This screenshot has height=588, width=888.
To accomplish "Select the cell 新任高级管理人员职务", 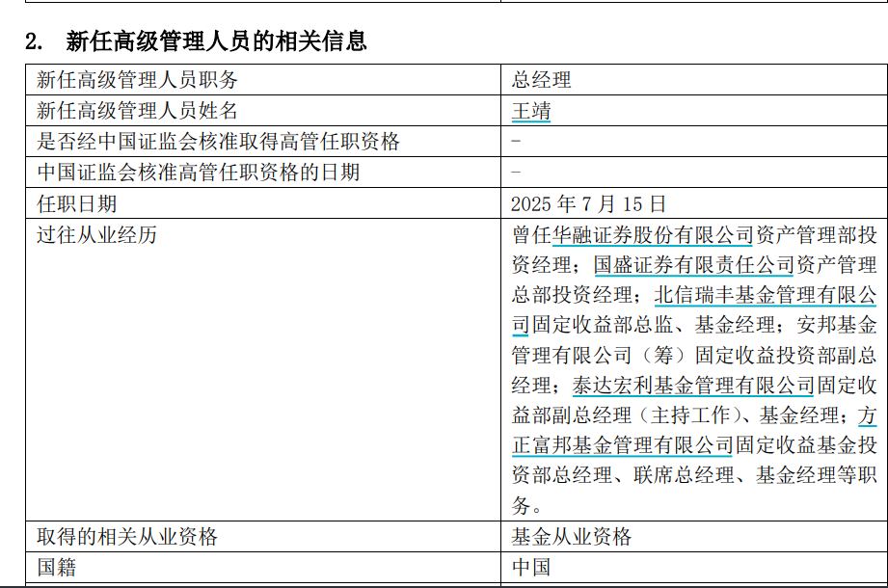I will pos(263,80).
